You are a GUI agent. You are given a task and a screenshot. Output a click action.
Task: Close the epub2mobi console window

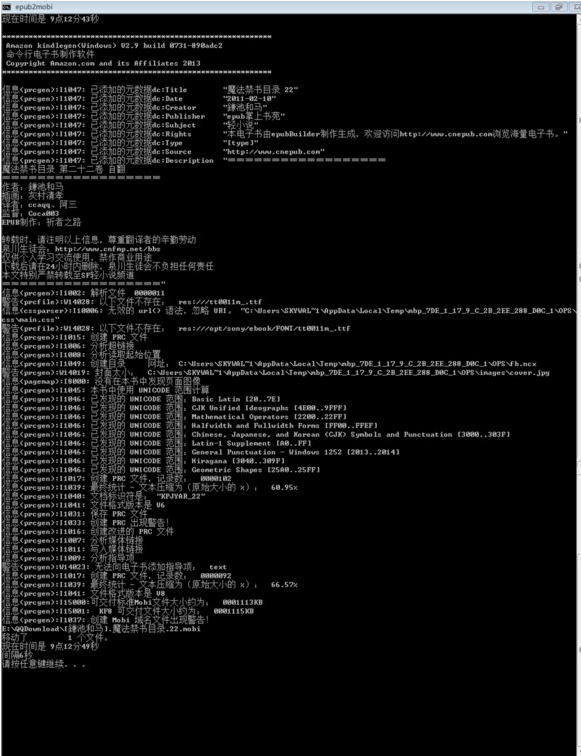pos(576,7)
